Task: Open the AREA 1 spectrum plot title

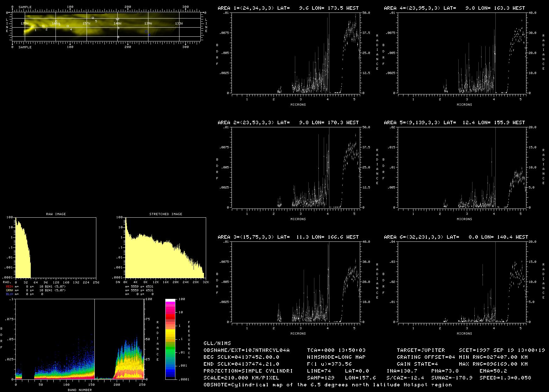Action: [x=288, y=8]
